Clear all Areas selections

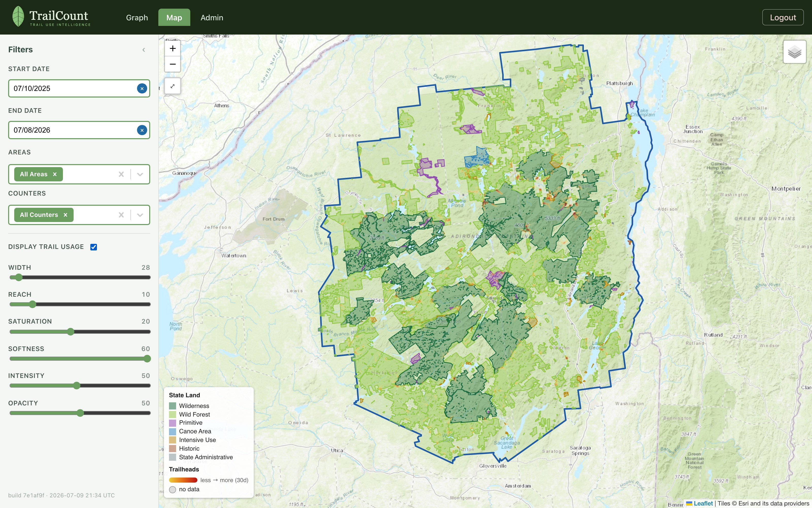tap(121, 174)
